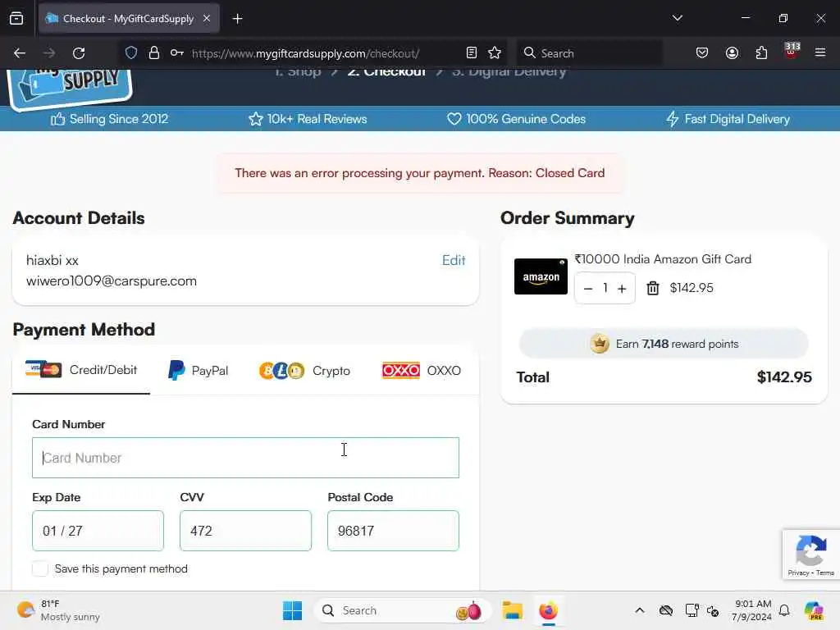
Task: Remove the gift card using trash icon
Action: [652, 288]
